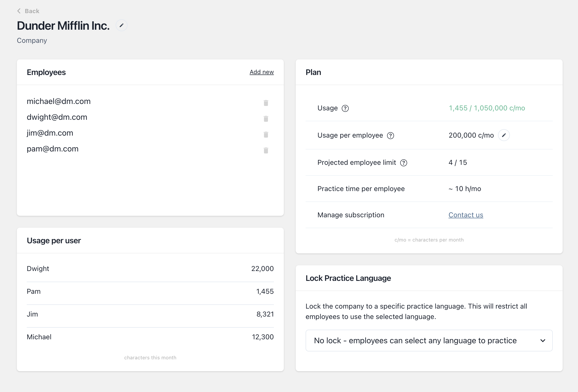The height and width of the screenshot is (392, 578).
Task: Click the pencil icon to edit usage per employee
Action: [504, 135]
